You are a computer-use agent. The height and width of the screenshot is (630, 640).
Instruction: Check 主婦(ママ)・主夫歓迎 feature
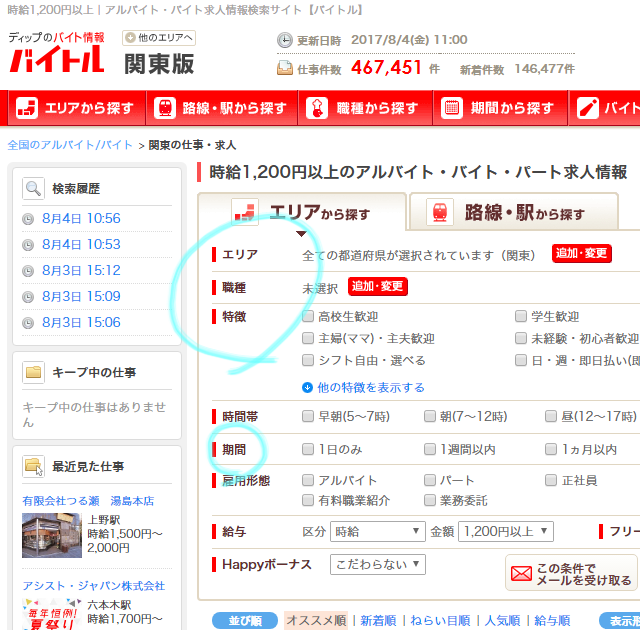[308, 338]
